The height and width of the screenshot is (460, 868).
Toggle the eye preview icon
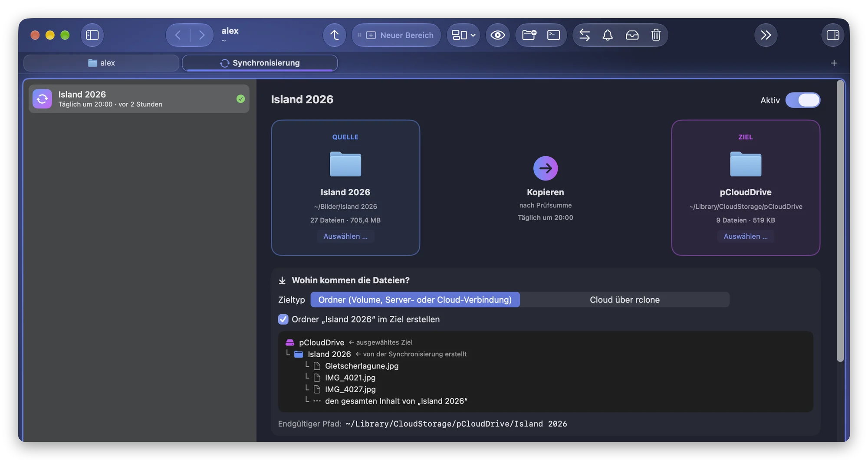pyautogui.click(x=497, y=35)
